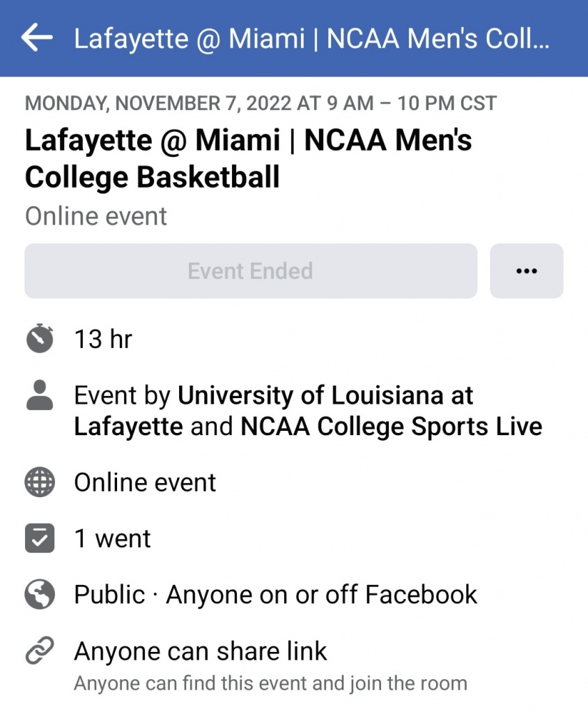Tap the Anyone can share link row
588x714 pixels.
click(x=201, y=651)
